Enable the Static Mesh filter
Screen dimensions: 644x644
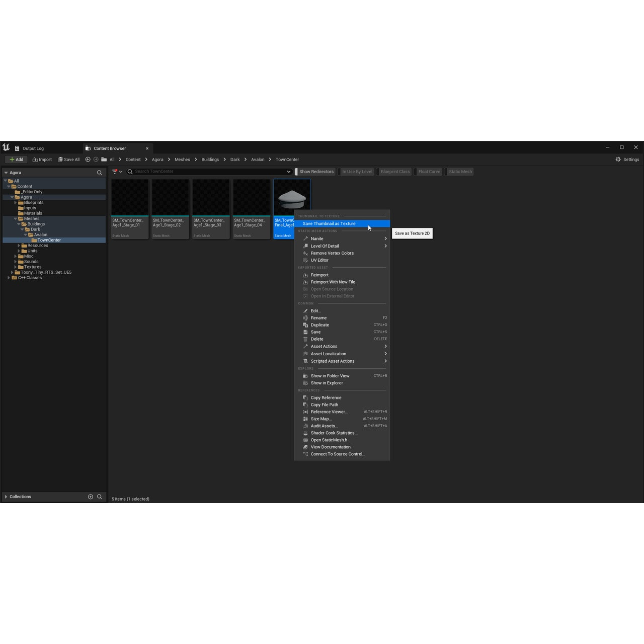[x=459, y=172]
